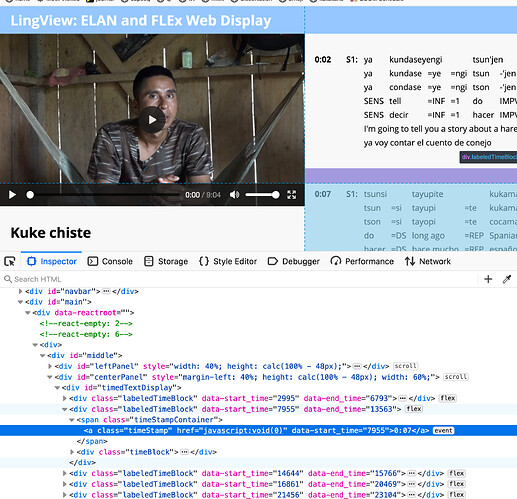517x499 pixels.
Task: Expand the navbar div node
Action: 20,291
